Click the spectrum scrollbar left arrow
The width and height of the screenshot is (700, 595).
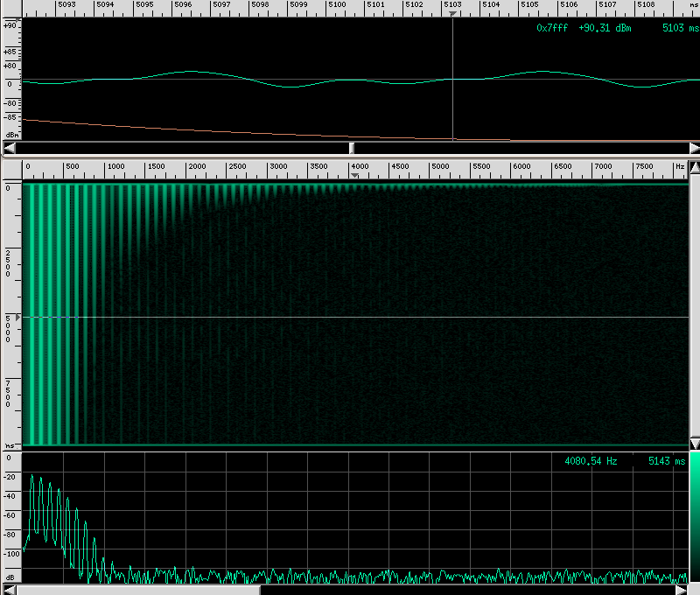tap(10, 590)
